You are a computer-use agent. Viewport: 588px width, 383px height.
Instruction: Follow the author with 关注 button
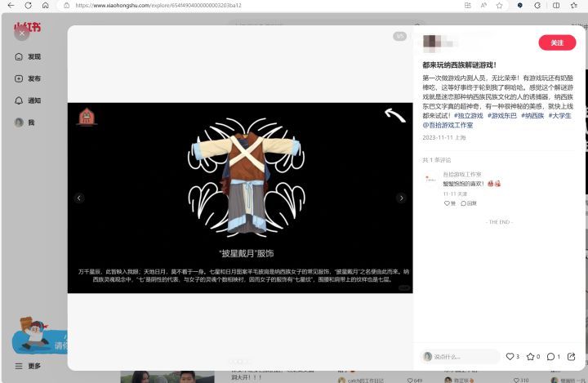click(x=557, y=42)
